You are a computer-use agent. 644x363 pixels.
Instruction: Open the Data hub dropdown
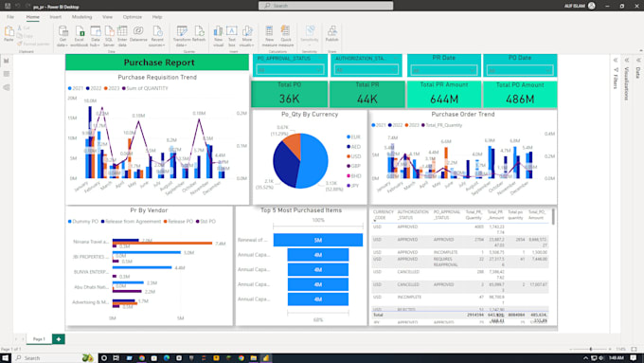96,36
